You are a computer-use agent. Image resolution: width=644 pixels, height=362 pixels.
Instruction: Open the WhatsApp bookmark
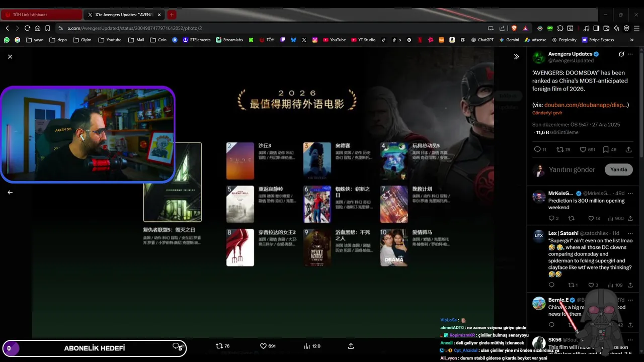(7, 40)
